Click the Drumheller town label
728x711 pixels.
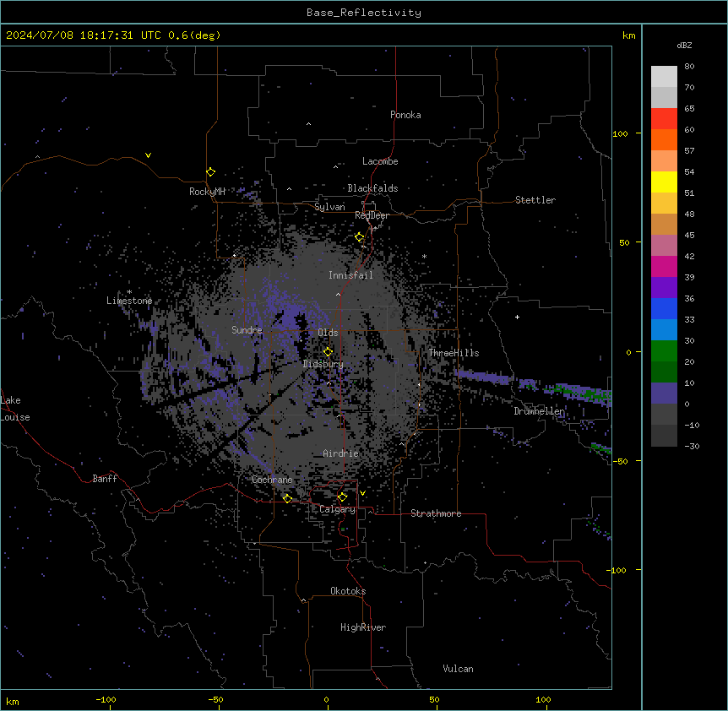coord(539,411)
